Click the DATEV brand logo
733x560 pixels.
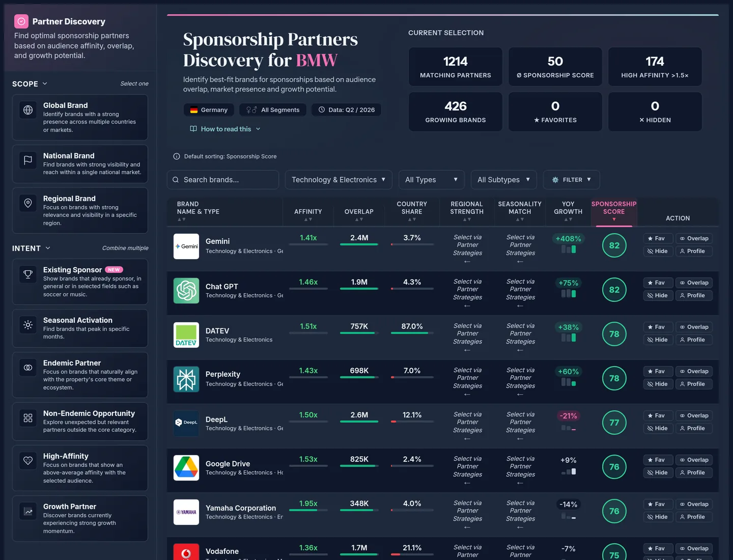tap(186, 335)
